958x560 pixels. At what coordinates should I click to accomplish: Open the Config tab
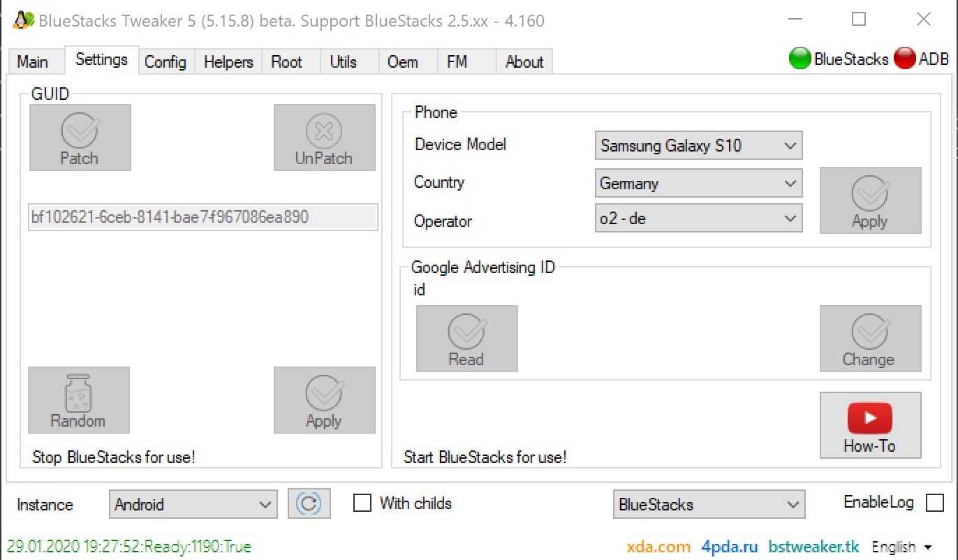click(x=165, y=61)
